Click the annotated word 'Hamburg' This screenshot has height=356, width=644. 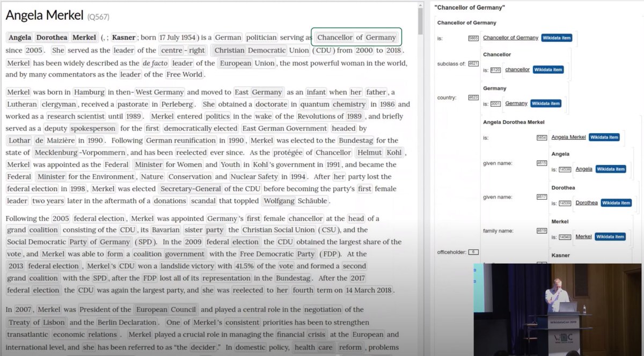click(89, 92)
